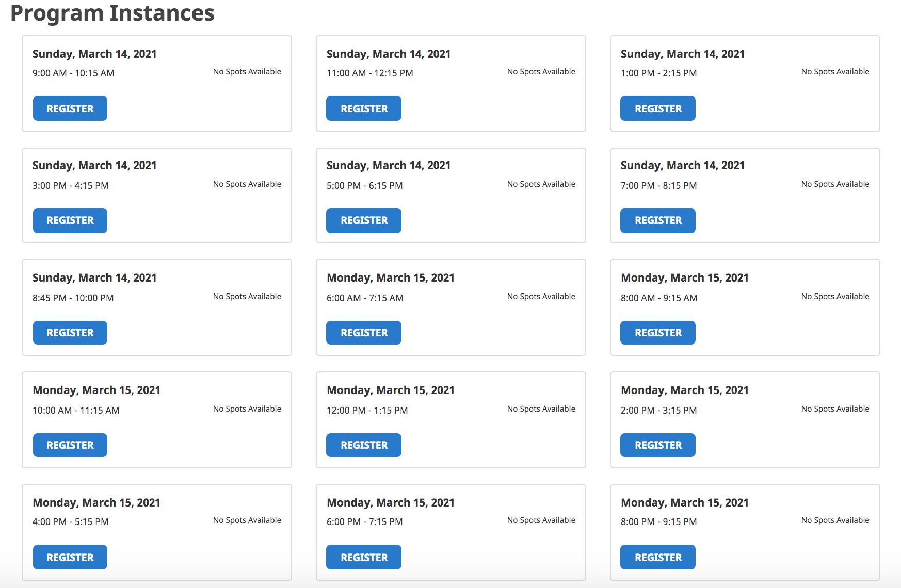Register for Sunday 8:45 PM - 10:00 PM session
Screen dimensions: 901x588
pos(70,333)
